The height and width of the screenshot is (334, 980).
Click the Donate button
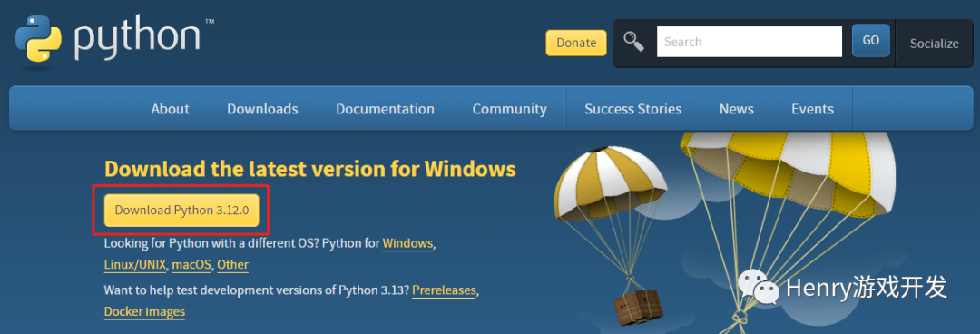576,43
